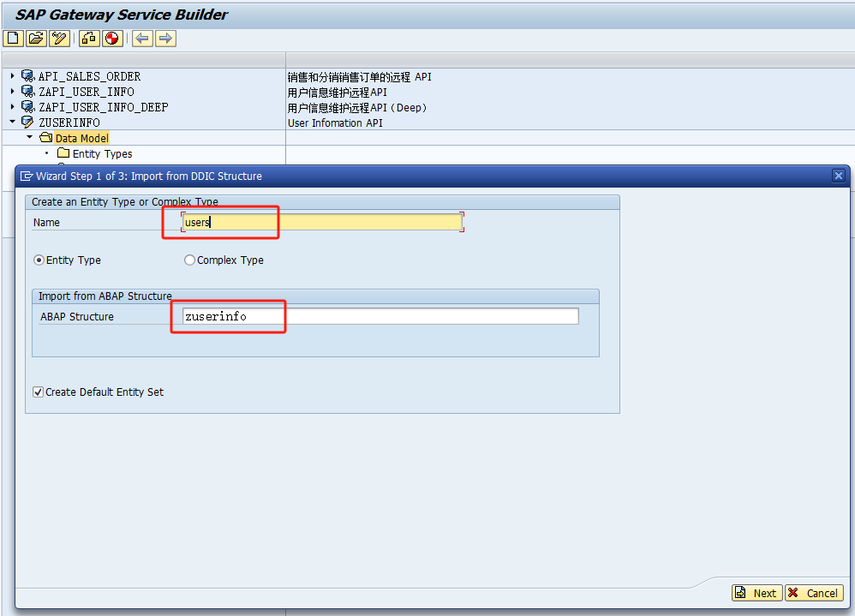This screenshot has height=616, width=855.
Task: Expand the API_SALES_ORDER project node
Action: point(11,76)
